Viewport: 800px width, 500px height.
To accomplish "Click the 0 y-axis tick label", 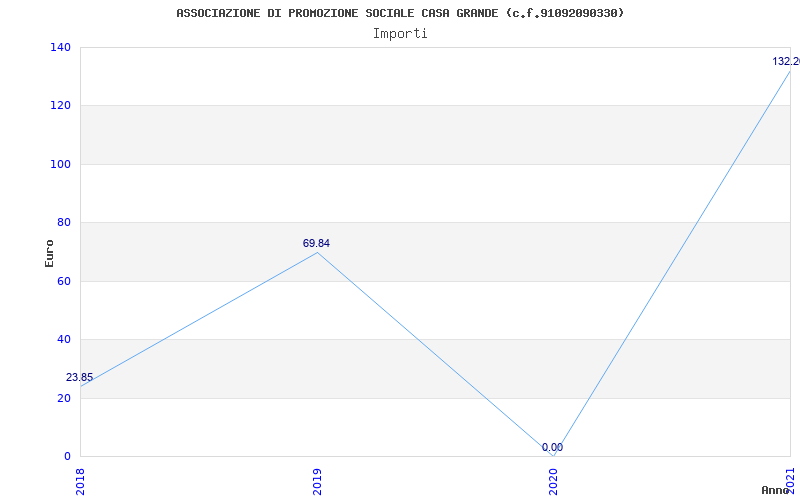I will [67, 456].
